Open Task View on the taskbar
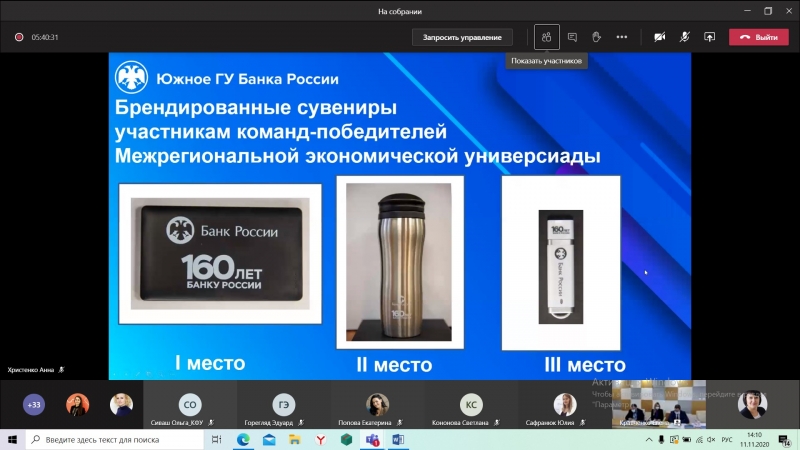This screenshot has height=450, width=800. (x=216, y=439)
